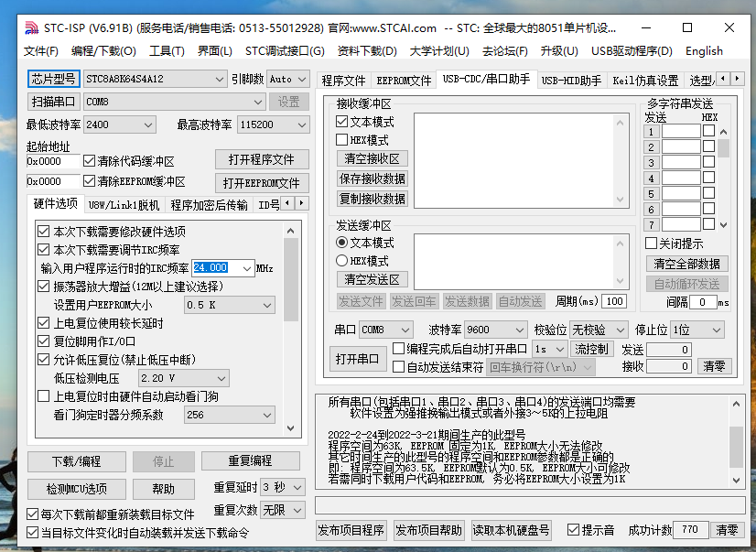This screenshot has height=552, width=756.
Task: Click up arrow of the message log scrollbar
Action: coord(736,404)
